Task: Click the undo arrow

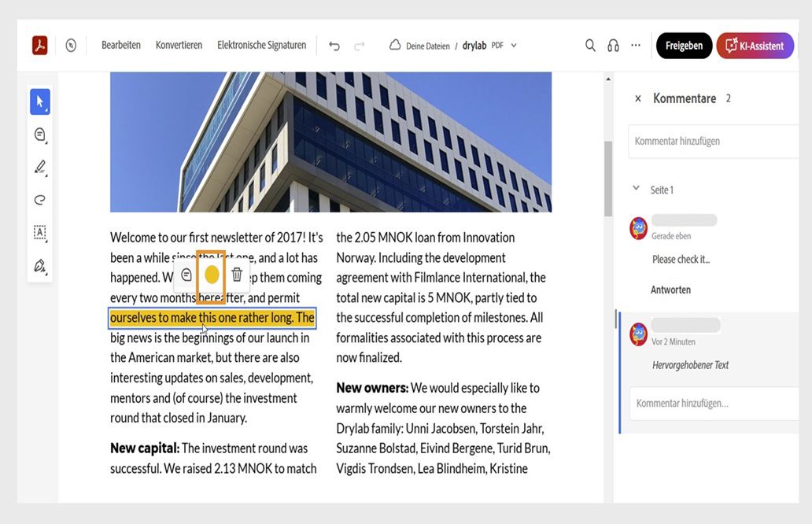Action: tap(334, 46)
